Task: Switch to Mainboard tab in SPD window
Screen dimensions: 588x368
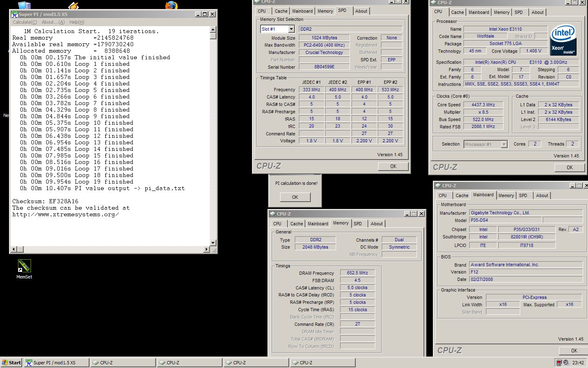Action: [x=302, y=11]
